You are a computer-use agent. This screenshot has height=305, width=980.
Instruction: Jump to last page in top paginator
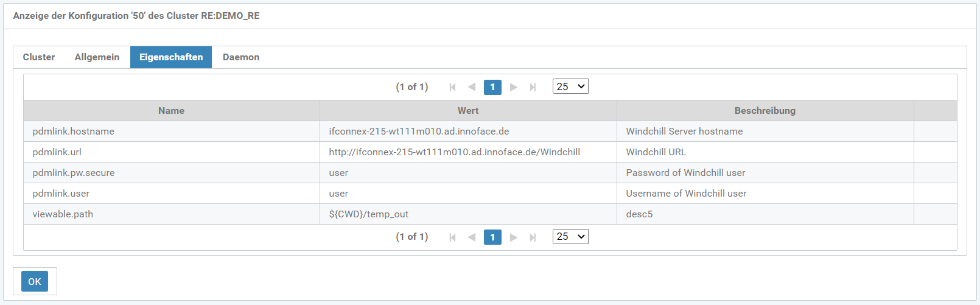[533, 87]
